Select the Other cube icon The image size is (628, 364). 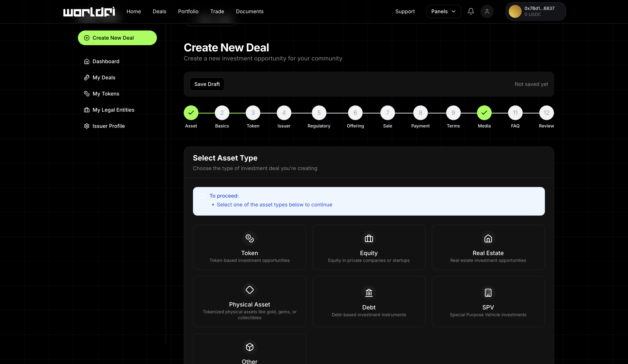[x=250, y=347]
